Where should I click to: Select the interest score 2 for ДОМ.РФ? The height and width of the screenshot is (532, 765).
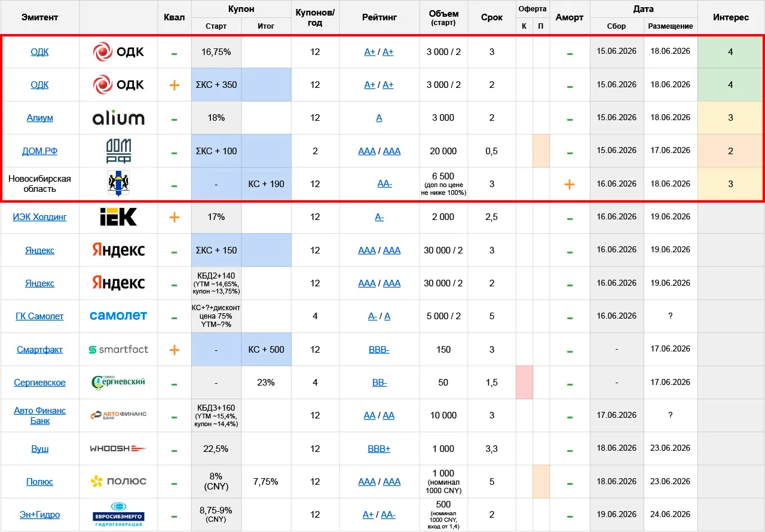coord(730,151)
